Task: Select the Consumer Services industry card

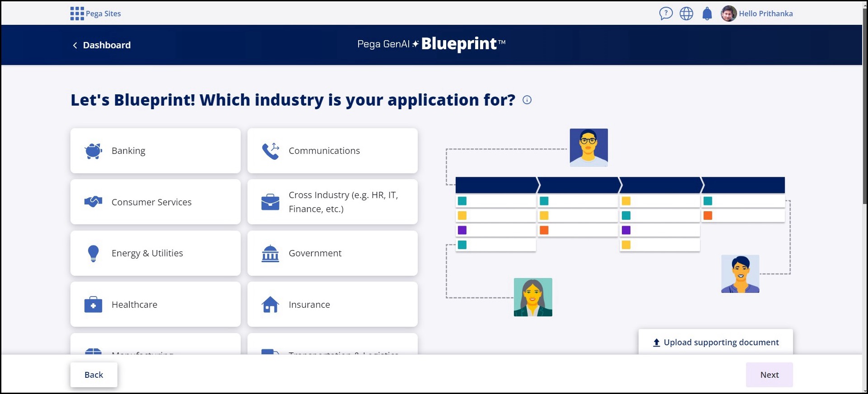Action: 155,202
